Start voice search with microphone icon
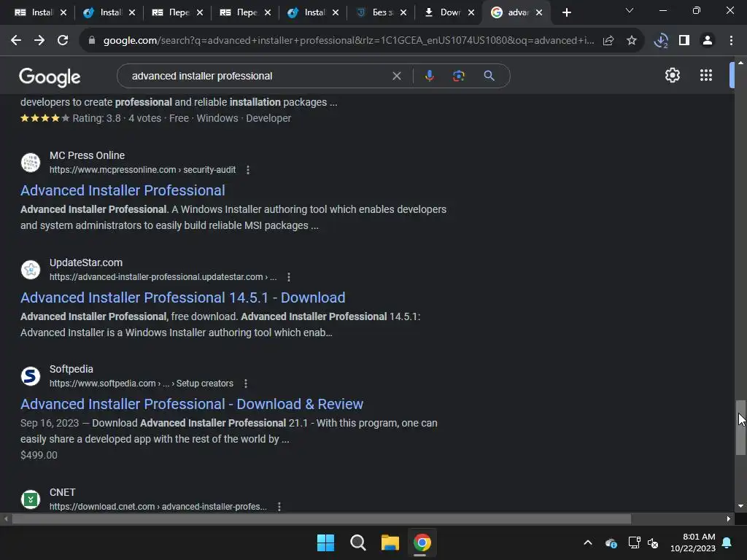Screen dimensions: 747x560 click(x=429, y=76)
